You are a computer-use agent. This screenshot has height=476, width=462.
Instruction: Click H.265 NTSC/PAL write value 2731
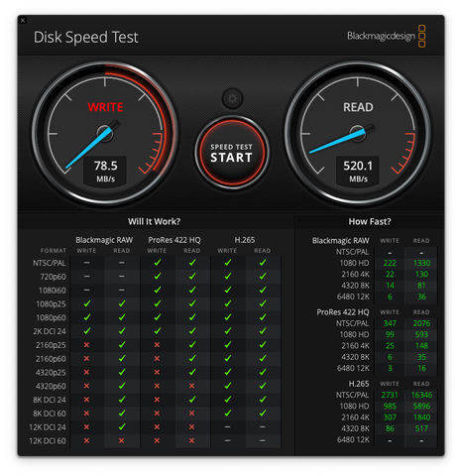click(x=390, y=395)
